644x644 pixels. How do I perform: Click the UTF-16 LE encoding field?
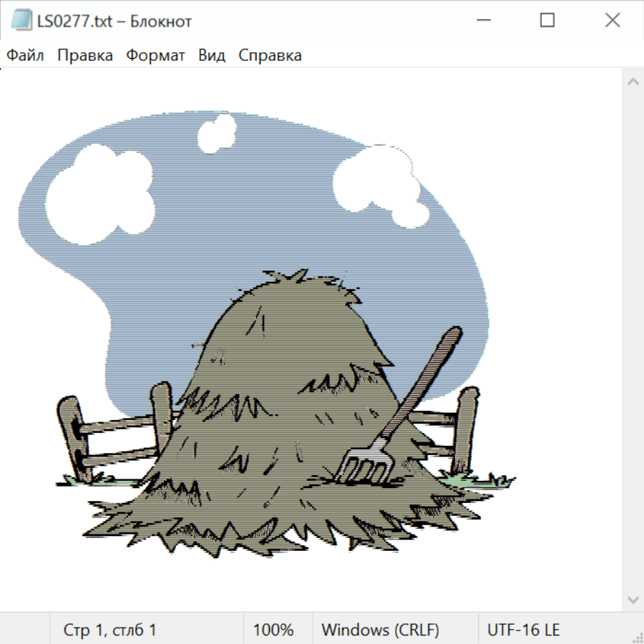[x=523, y=630]
